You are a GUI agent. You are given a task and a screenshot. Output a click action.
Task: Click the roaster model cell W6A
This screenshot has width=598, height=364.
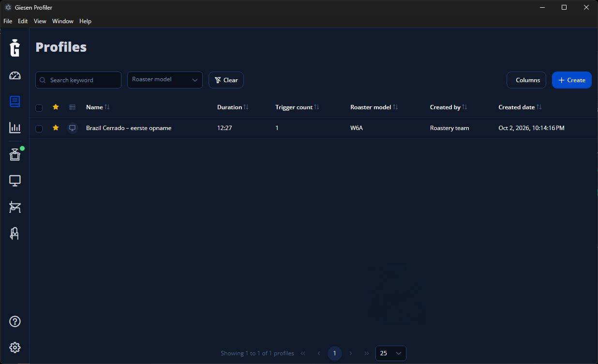point(357,128)
